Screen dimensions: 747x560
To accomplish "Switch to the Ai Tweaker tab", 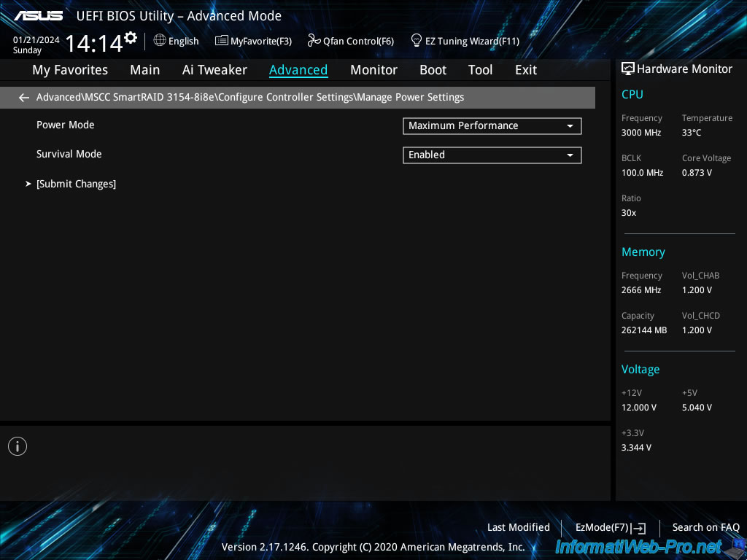I will 214,70.
